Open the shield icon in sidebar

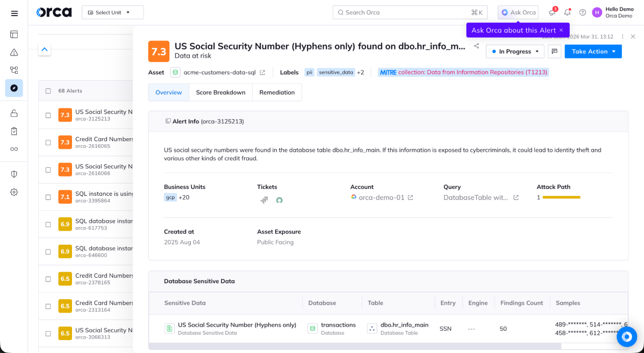(x=14, y=174)
